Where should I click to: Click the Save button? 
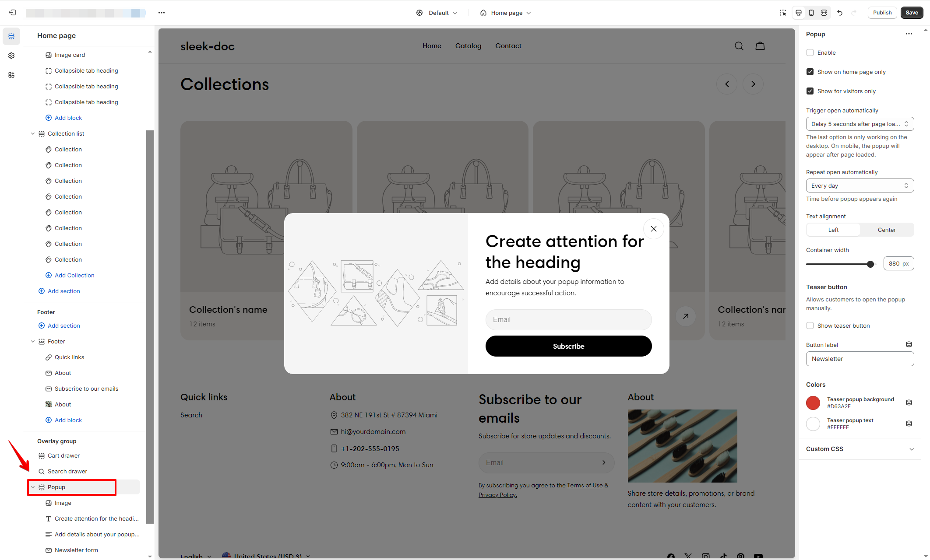coord(912,13)
